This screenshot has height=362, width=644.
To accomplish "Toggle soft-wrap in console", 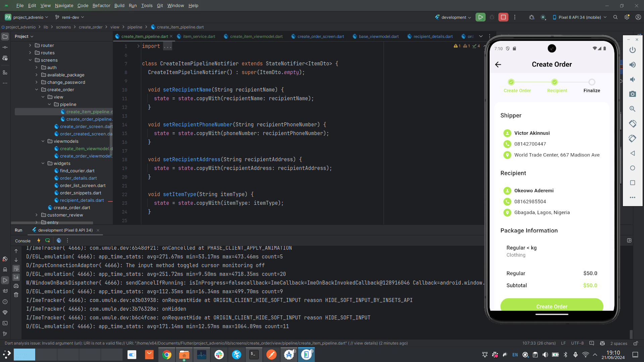I will 16,268.
